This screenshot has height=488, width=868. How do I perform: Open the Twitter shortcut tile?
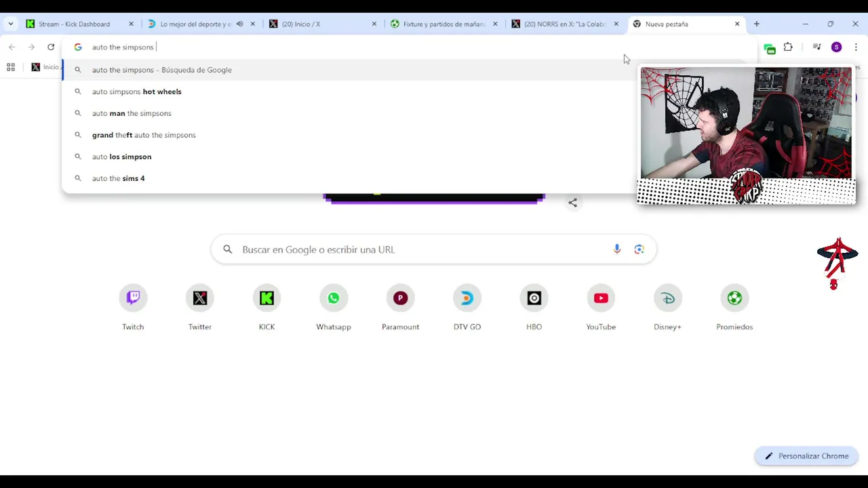pyautogui.click(x=200, y=308)
